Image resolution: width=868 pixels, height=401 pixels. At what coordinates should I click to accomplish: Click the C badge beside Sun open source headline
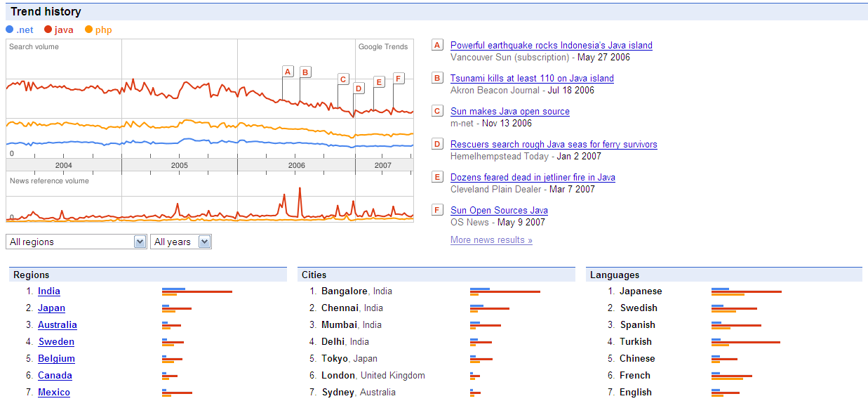pos(438,111)
